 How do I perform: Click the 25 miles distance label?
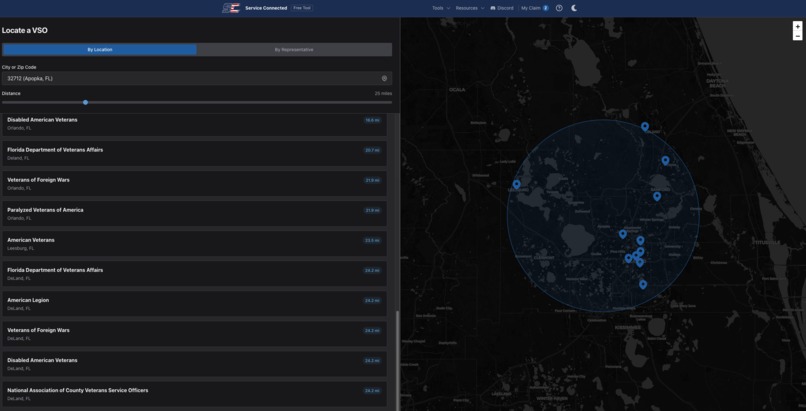pos(383,94)
